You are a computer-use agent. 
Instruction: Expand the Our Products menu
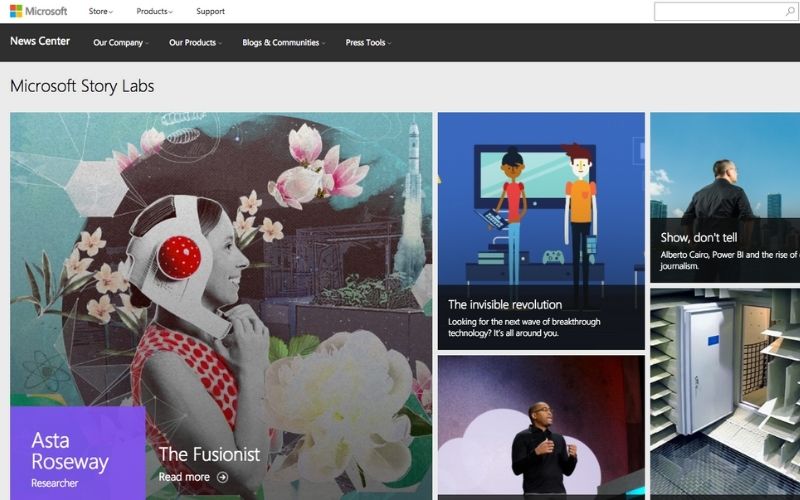point(195,43)
